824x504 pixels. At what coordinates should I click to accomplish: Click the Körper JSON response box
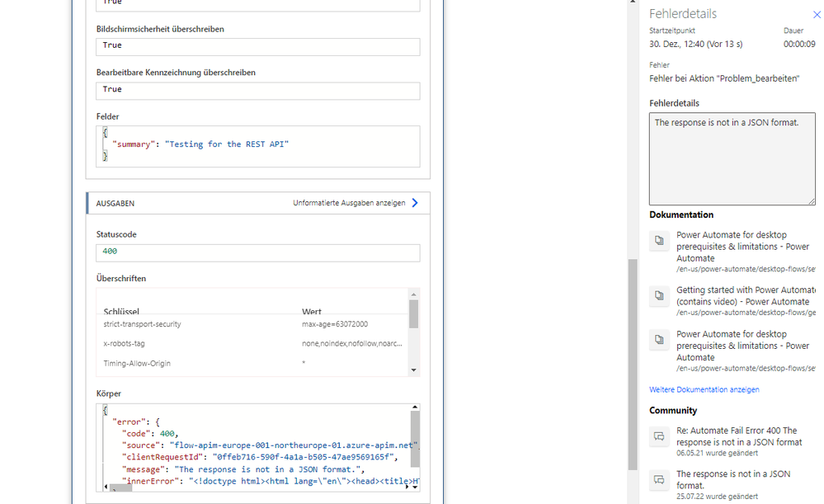257,447
